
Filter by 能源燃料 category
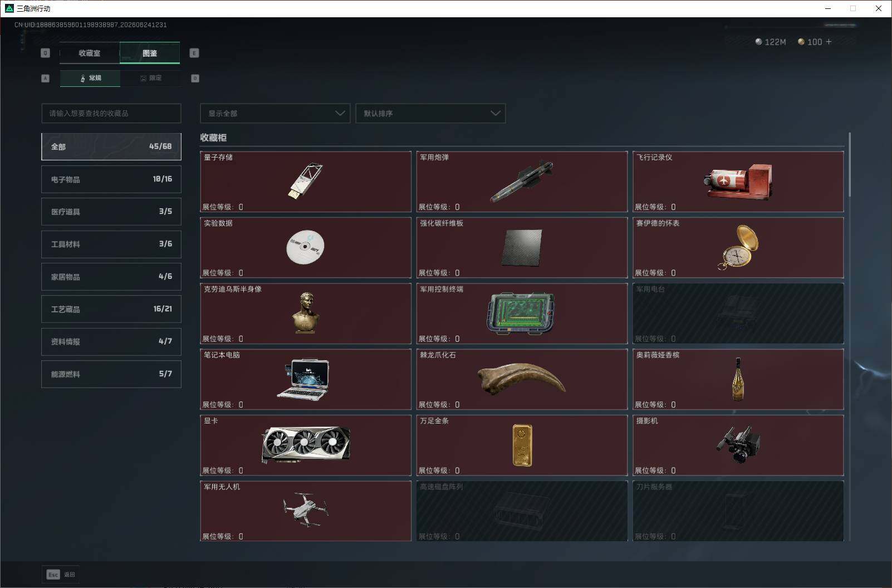pyautogui.click(x=111, y=374)
